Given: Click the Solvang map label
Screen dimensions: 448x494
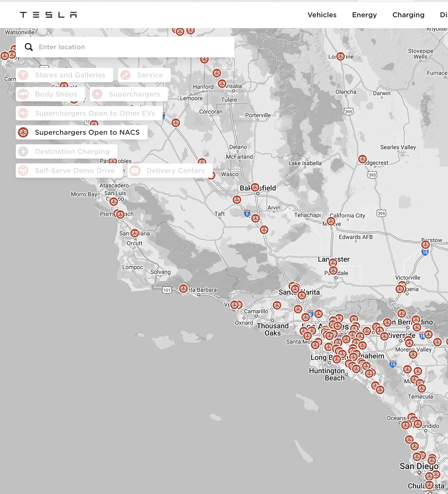Looking at the screenshot, I should [161, 272].
